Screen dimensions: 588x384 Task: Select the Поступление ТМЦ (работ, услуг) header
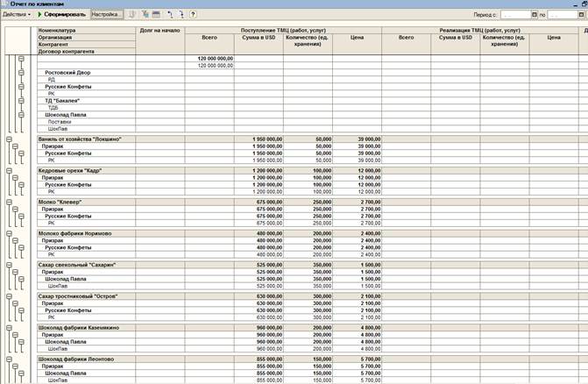click(x=283, y=31)
